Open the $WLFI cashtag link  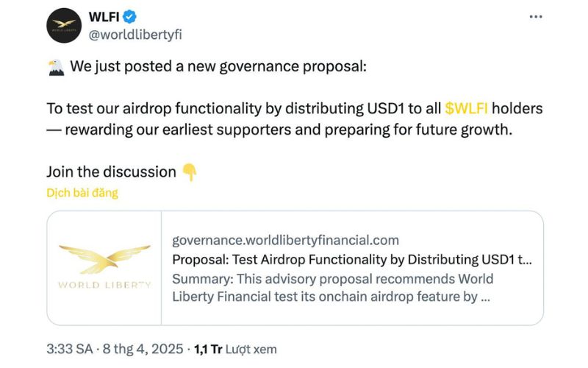click(466, 108)
